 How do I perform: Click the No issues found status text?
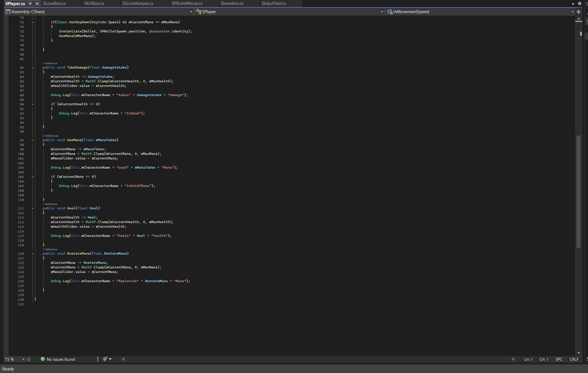tap(61, 359)
